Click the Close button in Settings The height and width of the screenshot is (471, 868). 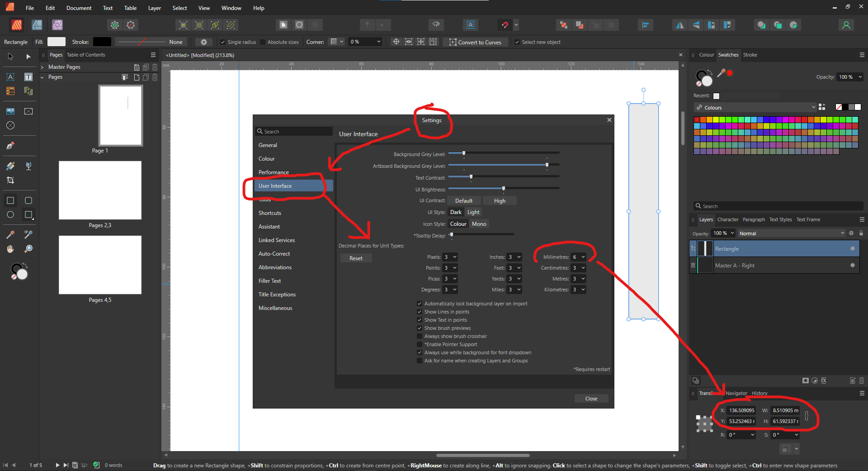[x=591, y=399]
